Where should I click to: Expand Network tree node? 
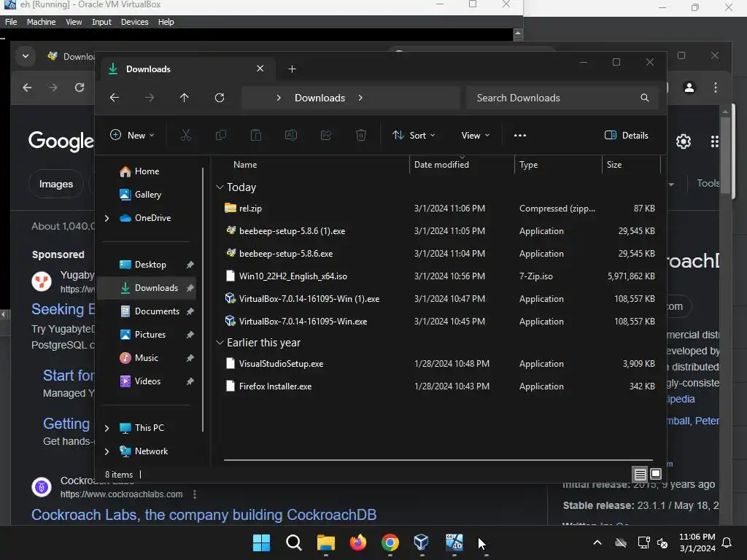107,451
